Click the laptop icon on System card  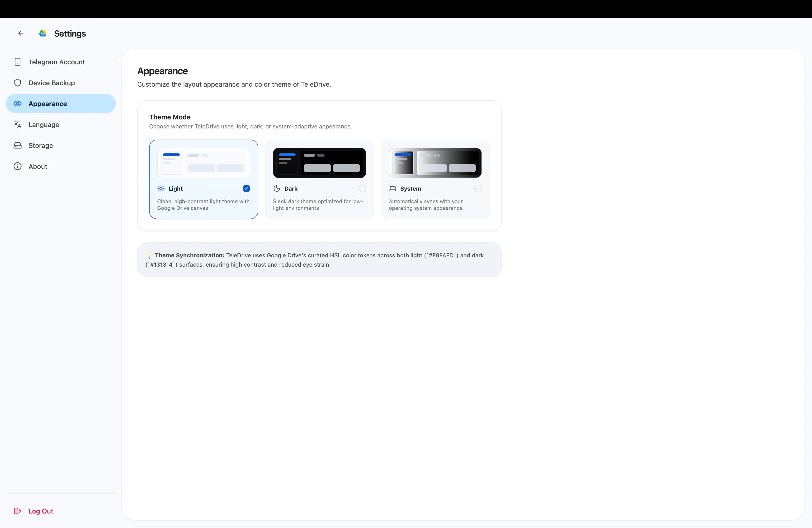click(x=393, y=189)
